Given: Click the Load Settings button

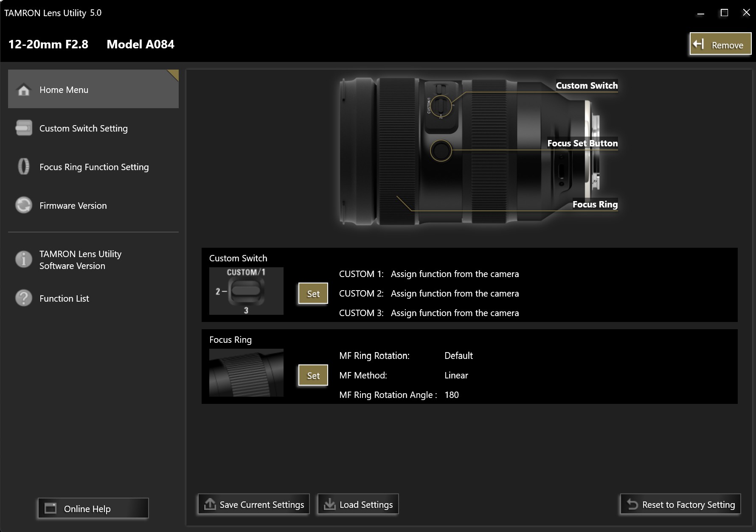Looking at the screenshot, I should (x=358, y=504).
